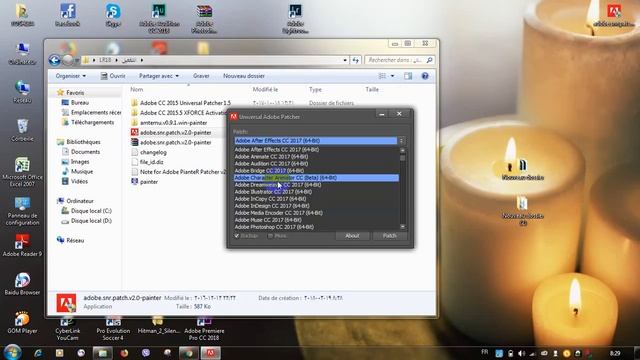Click the Explorer forward navigation arrow

pyautogui.click(x=68, y=60)
